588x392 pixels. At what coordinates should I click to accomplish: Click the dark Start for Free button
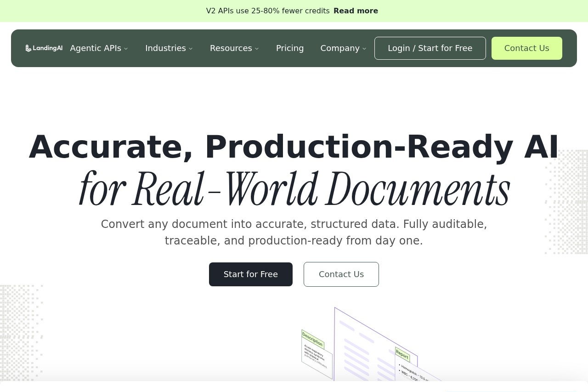(251, 274)
